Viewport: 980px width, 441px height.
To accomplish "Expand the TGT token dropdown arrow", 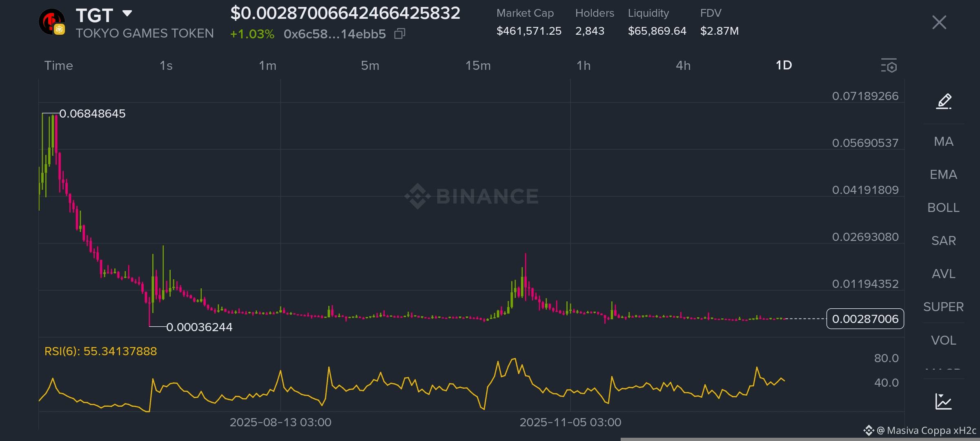I will 127,14.
